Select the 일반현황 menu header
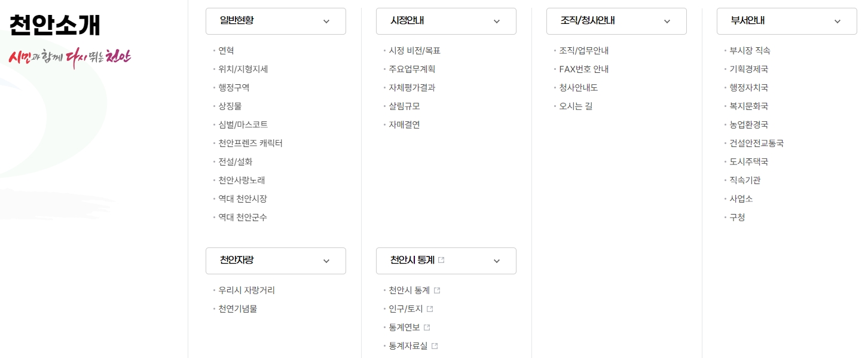Image resolution: width=868 pixels, height=358 pixels. point(237,20)
